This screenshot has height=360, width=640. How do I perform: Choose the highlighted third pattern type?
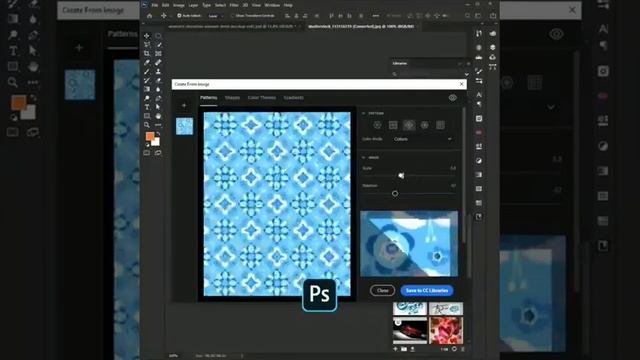[409, 125]
